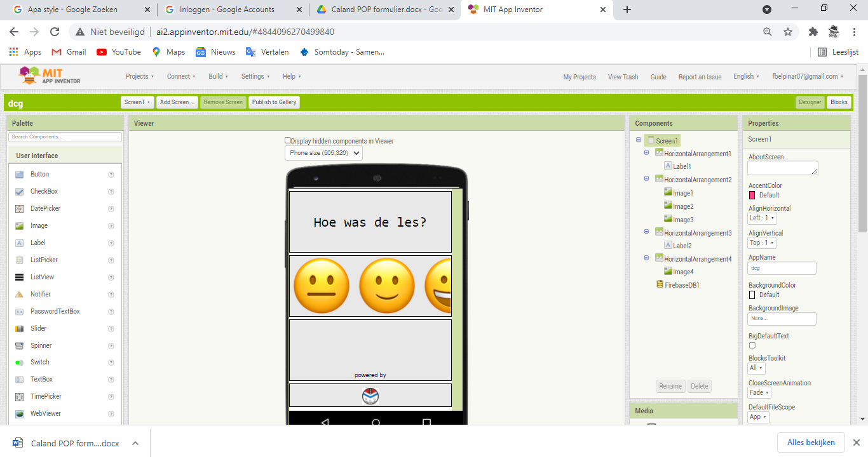Viewport: 868px width, 459px height.
Task: Click the neutral face emoji image in viewer
Action: [x=321, y=285]
